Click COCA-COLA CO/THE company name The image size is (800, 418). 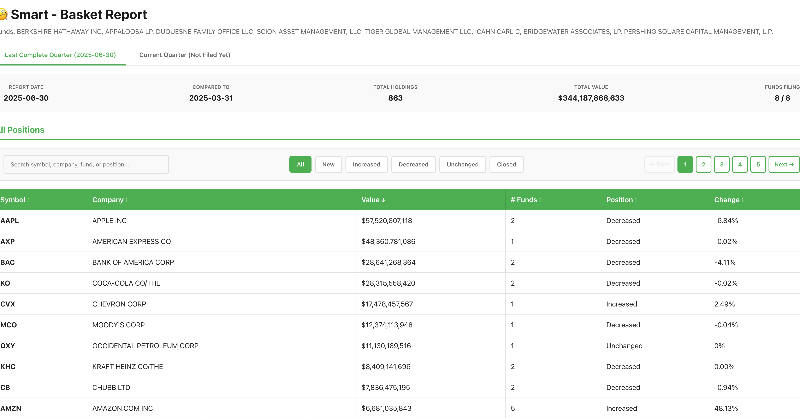[126, 283]
